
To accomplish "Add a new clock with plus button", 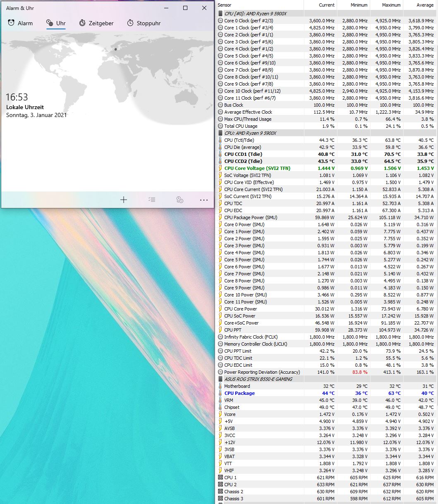I will point(123,200).
